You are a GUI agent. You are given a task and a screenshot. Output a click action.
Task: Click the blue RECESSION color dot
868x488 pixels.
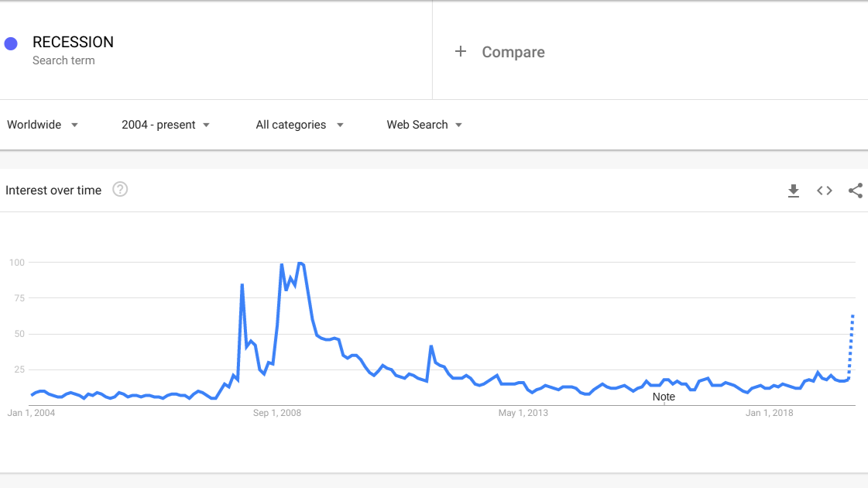11,43
